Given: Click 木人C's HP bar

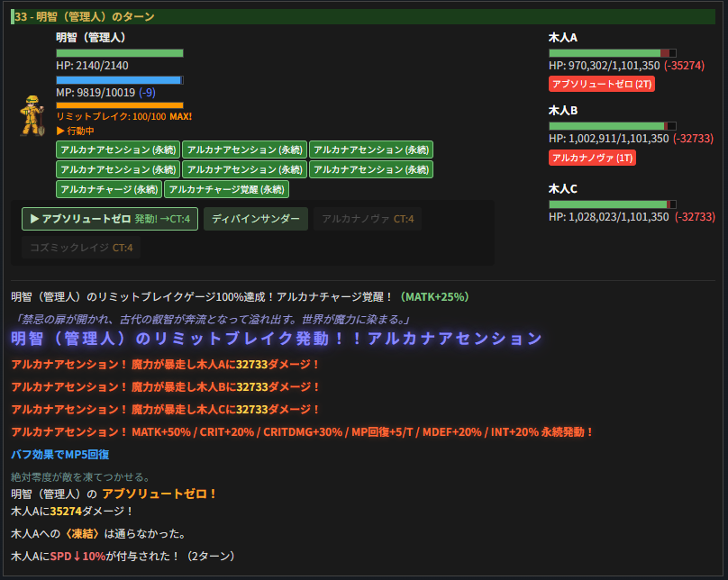Looking at the screenshot, I should [x=611, y=204].
